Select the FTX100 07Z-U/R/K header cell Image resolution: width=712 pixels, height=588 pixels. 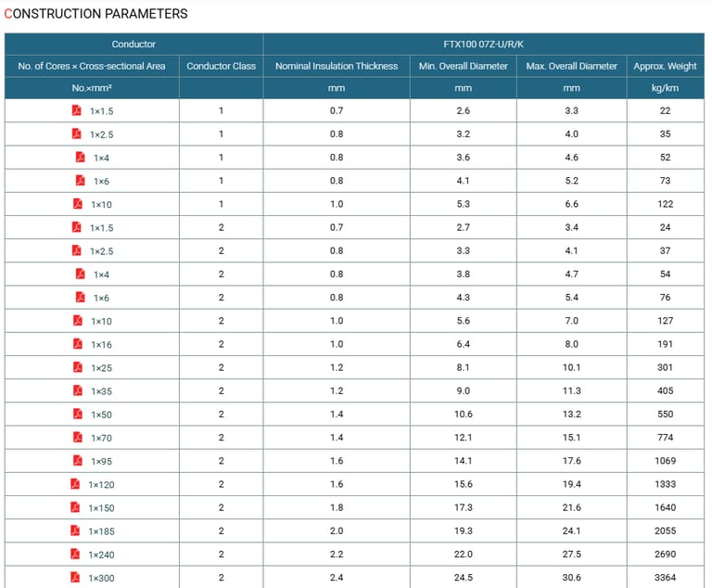click(x=485, y=45)
